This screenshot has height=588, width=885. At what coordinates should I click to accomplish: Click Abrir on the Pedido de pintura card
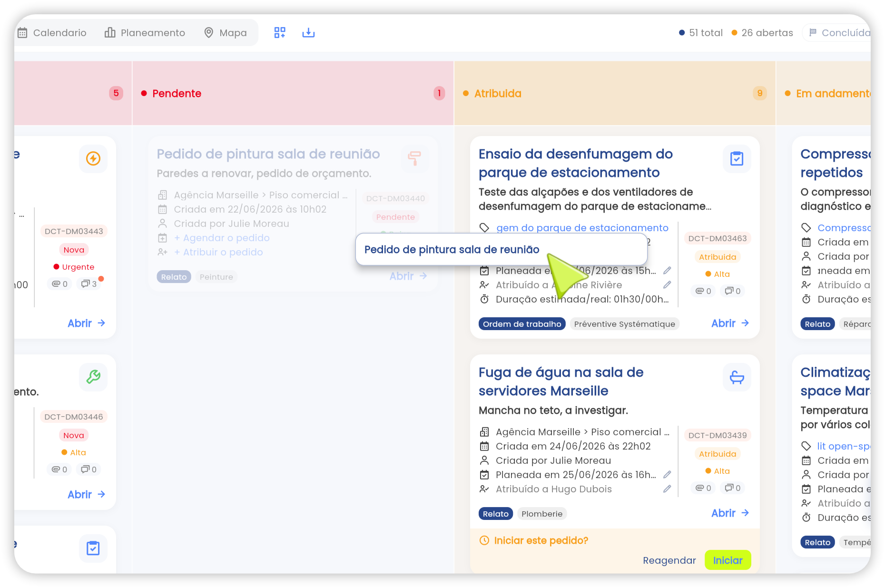408,276
